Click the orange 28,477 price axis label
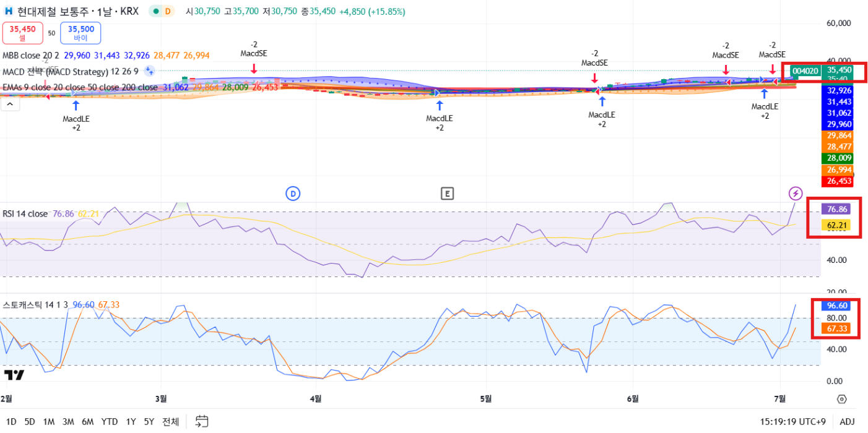This screenshot has height=433, width=868. [x=837, y=147]
